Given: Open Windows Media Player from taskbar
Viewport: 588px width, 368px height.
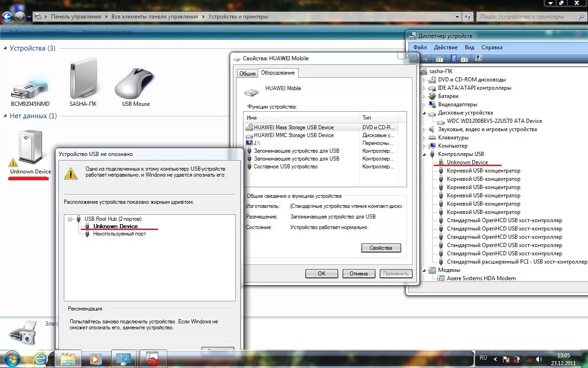Looking at the screenshot, I should coord(96,359).
